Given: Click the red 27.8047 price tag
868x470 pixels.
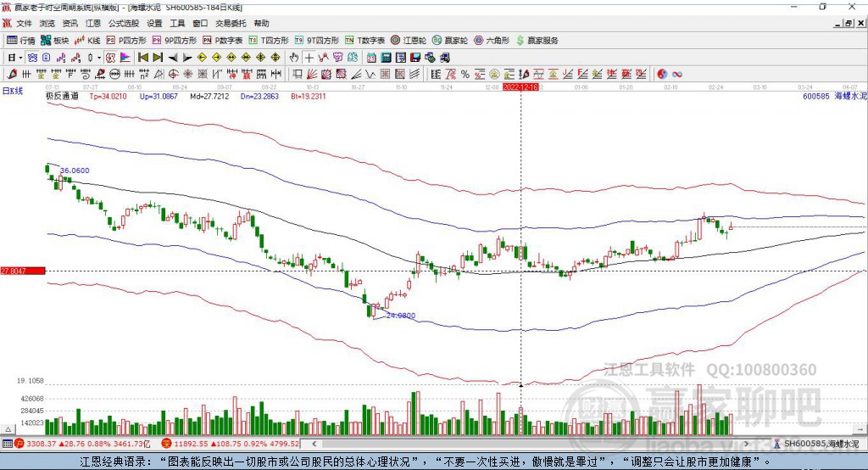Looking at the screenshot, I should tap(23, 271).
